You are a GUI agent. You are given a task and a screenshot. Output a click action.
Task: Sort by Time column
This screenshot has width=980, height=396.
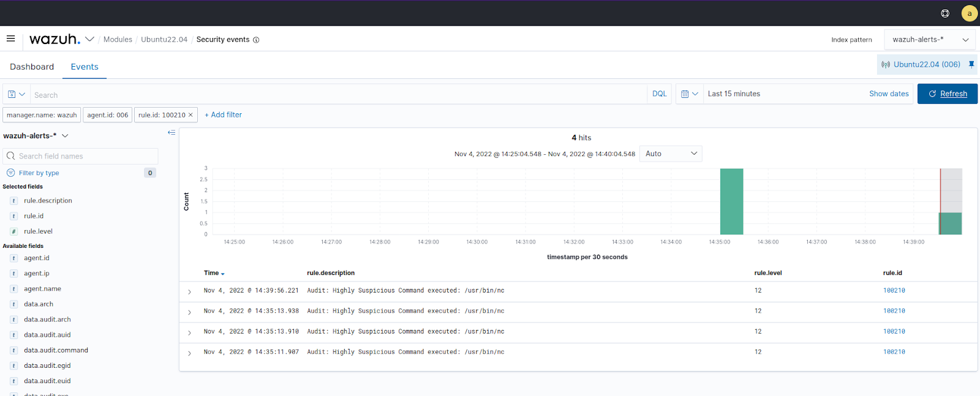214,273
